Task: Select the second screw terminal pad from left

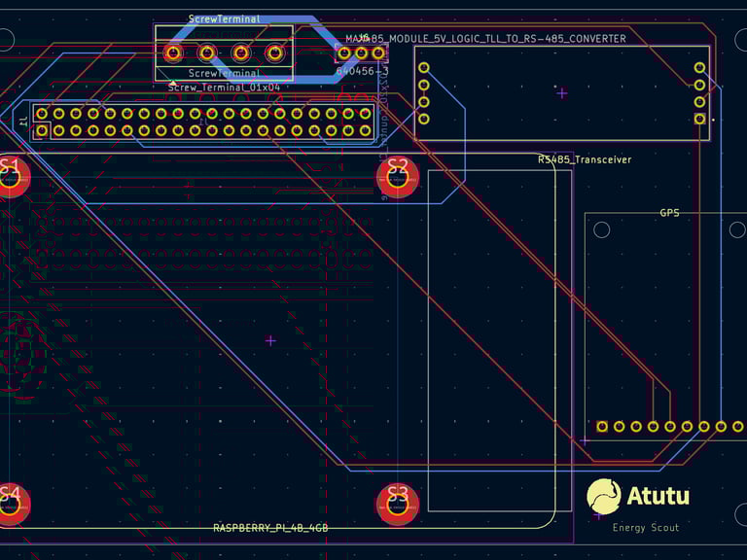Action: pyautogui.click(x=207, y=52)
